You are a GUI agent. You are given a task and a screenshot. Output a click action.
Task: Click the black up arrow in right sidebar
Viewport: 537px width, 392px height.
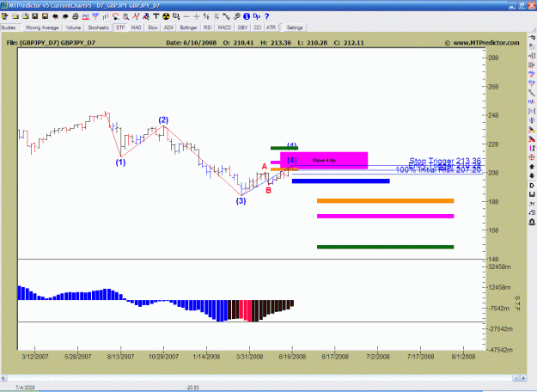click(532, 167)
